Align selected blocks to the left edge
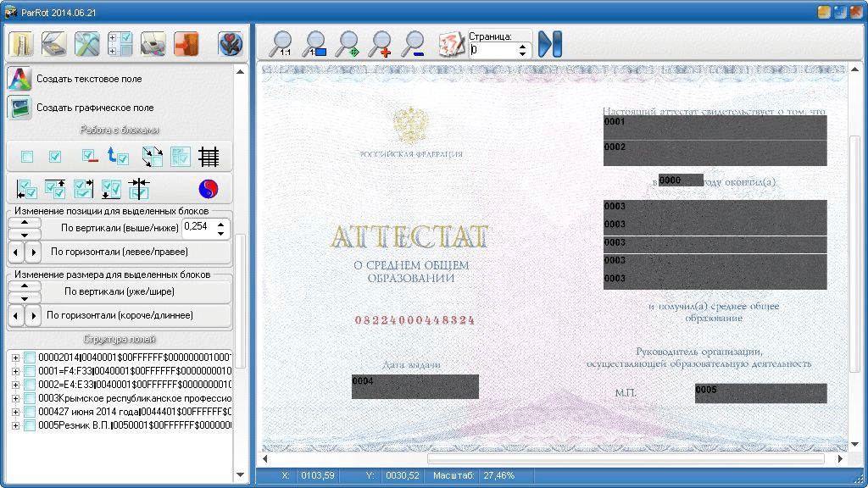 click(x=26, y=189)
